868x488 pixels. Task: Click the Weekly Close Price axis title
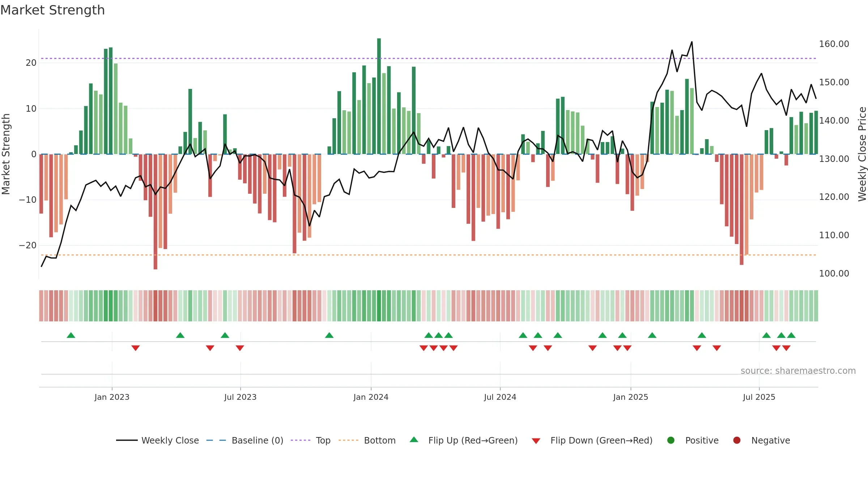(x=862, y=154)
